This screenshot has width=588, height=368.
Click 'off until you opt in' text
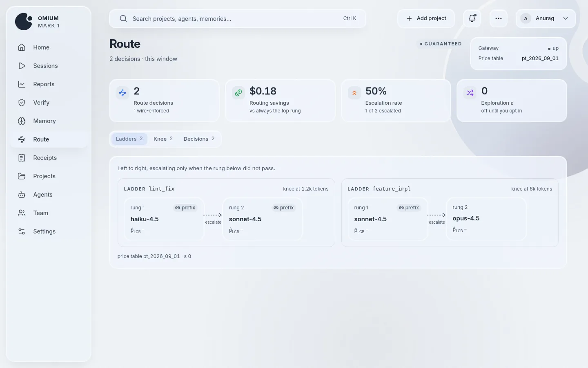tap(501, 111)
